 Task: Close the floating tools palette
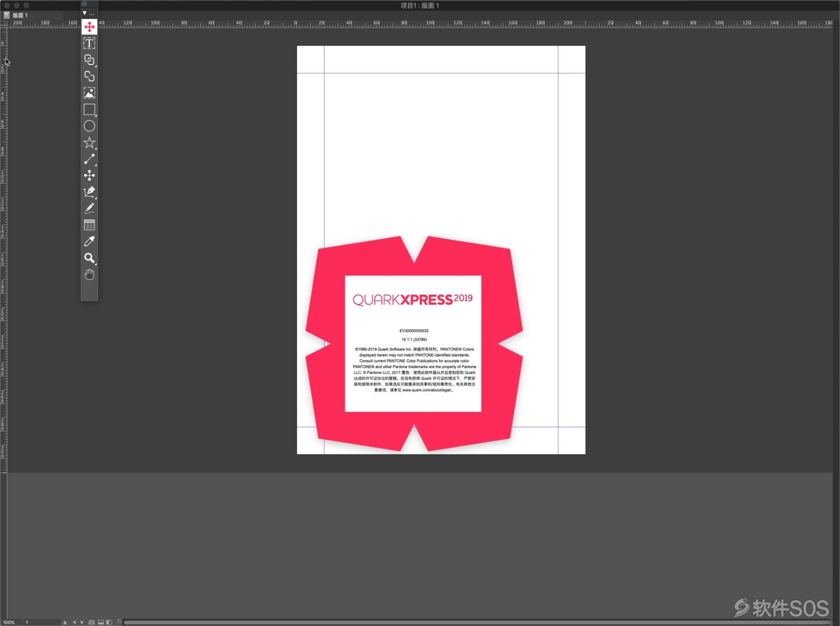tap(84, 4)
